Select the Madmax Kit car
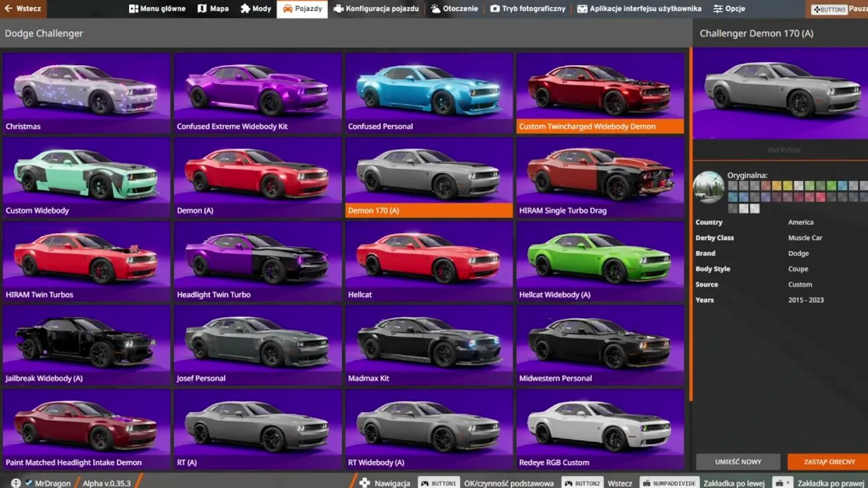Screen dimensions: 868x488 click(x=429, y=345)
